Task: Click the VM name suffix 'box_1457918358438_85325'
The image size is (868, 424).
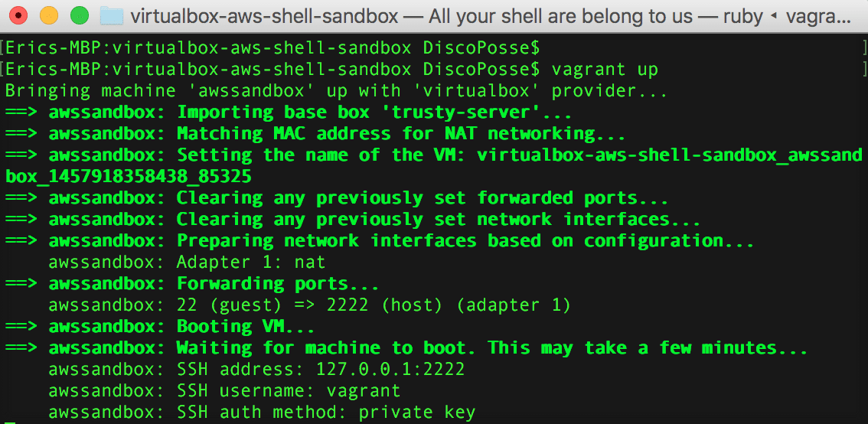Action: tap(129, 177)
